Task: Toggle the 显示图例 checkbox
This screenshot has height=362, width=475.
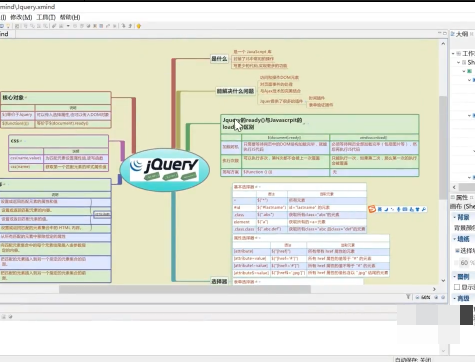Action: 457,287
